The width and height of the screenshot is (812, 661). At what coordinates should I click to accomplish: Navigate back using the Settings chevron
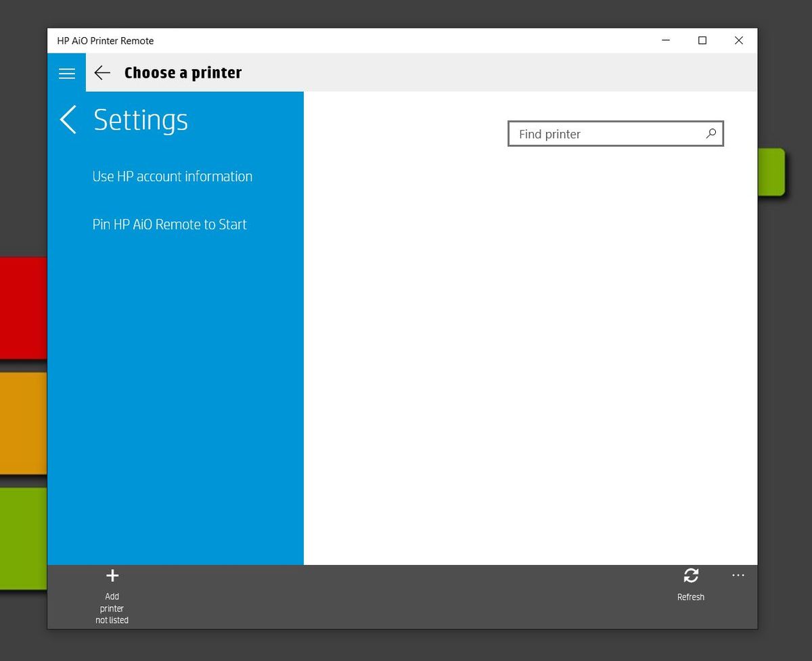(68, 119)
